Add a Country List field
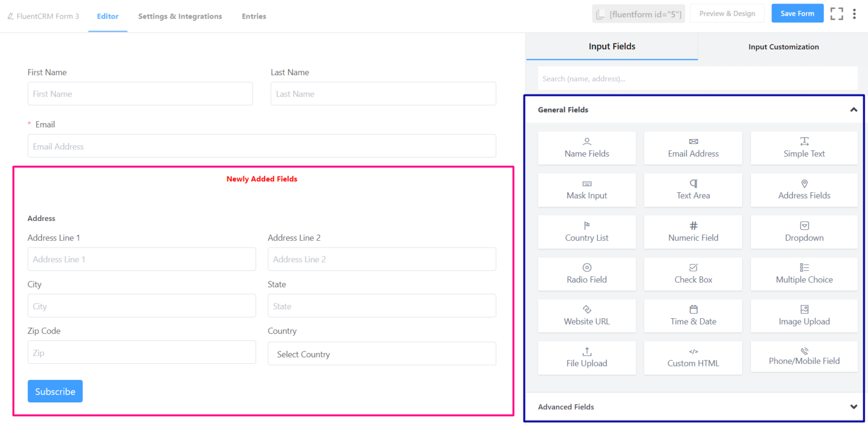 (x=587, y=232)
